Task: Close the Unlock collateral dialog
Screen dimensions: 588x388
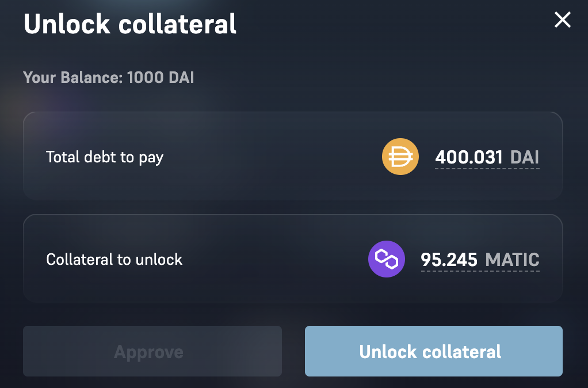Action: tap(562, 20)
